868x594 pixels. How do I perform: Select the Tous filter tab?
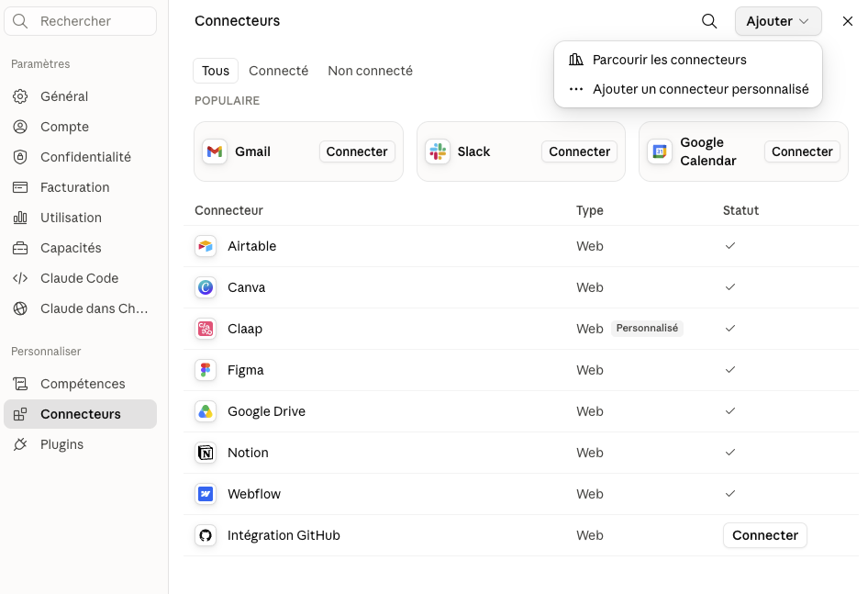pyautogui.click(x=216, y=71)
